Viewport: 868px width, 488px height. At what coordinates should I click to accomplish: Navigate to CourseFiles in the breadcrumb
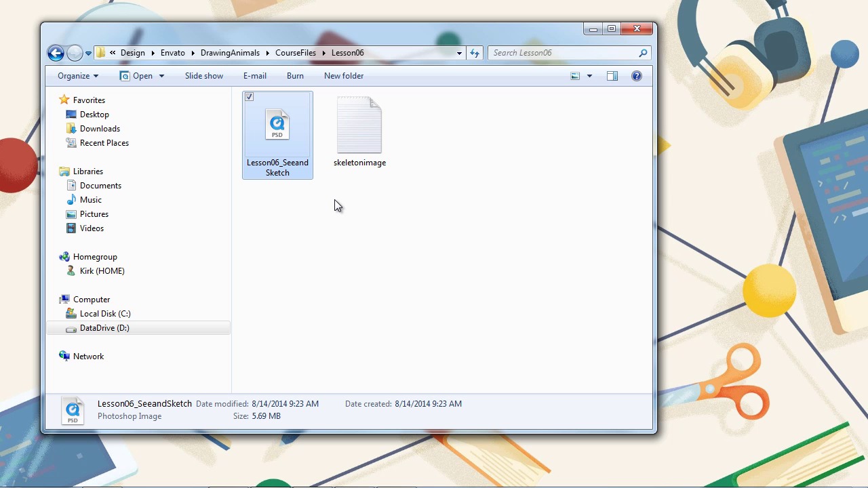pyautogui.click(x=296, y=53)
